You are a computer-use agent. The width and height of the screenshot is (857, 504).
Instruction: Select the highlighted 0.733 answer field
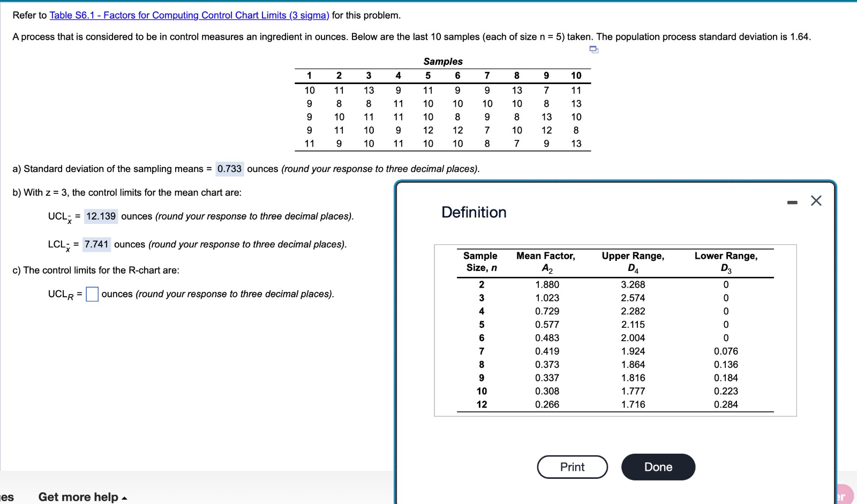[230, 169]
